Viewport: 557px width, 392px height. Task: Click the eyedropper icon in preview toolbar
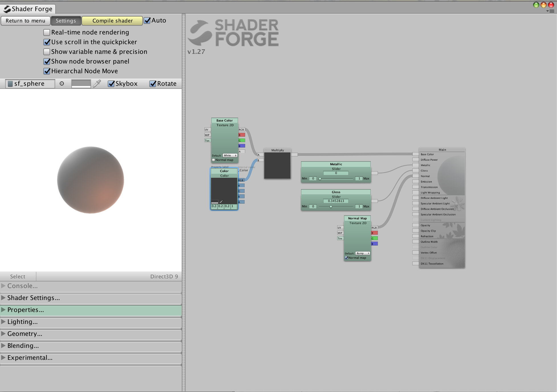click(97, 83)
